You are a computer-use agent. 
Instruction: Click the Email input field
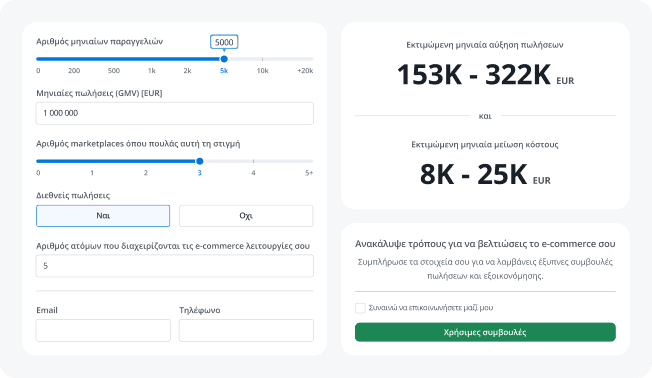(103, 331)
